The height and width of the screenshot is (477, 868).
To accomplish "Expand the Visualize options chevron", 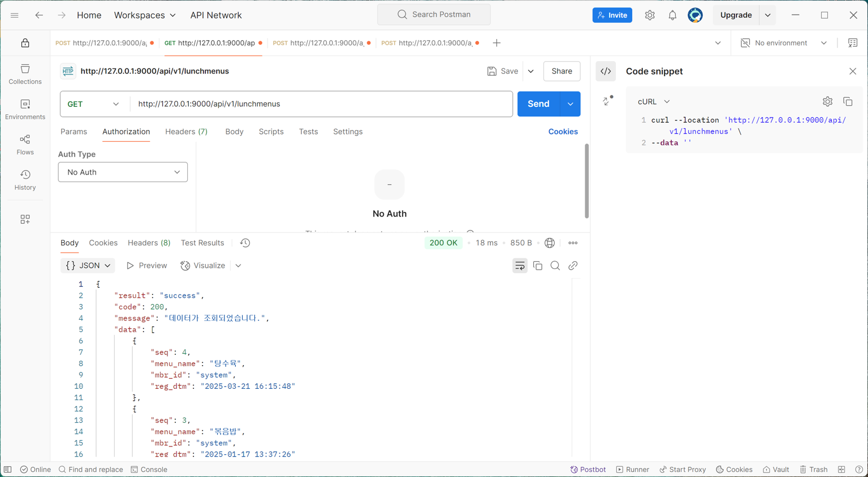I will [x=239, y=266].
